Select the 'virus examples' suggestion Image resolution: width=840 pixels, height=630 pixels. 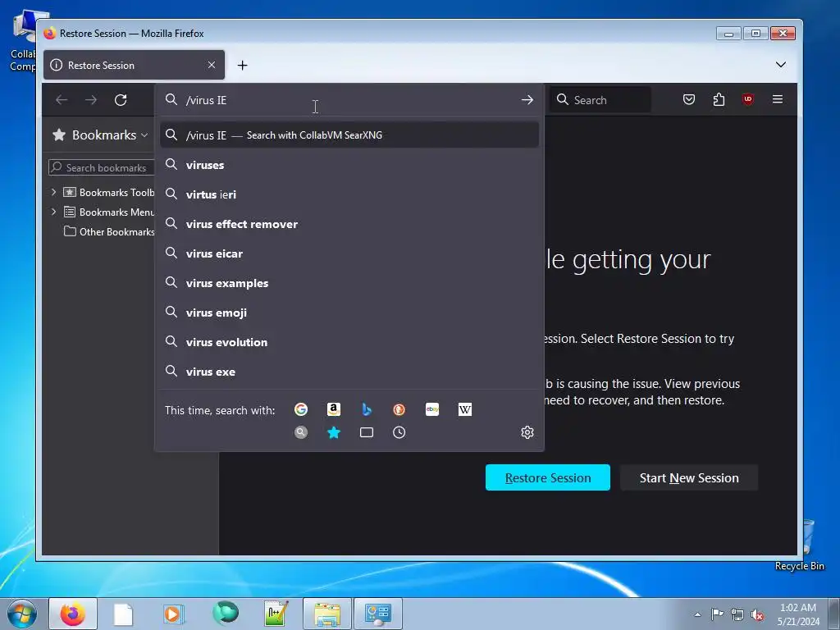(x=349, y=283)
